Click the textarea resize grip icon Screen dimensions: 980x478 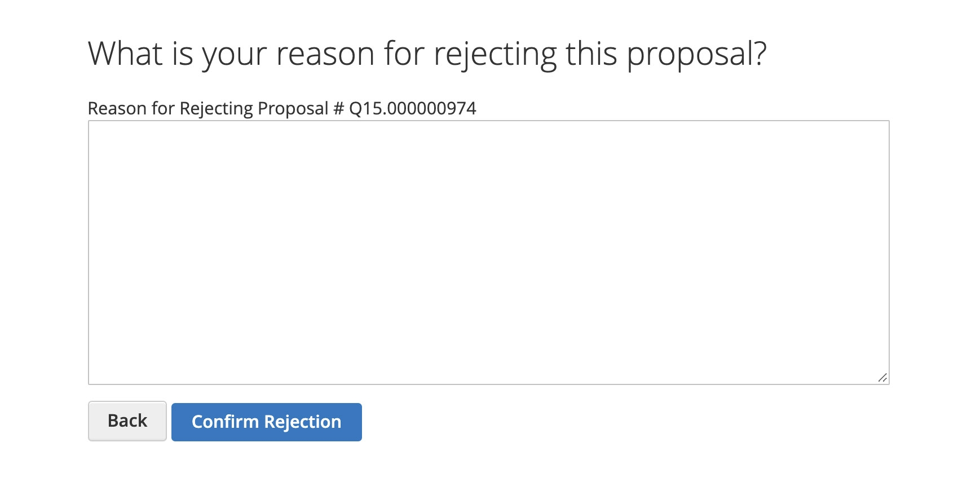coord(882,378)
